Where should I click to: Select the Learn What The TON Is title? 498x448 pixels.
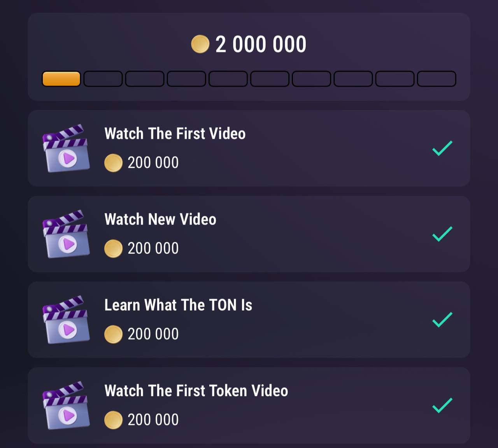178,305
